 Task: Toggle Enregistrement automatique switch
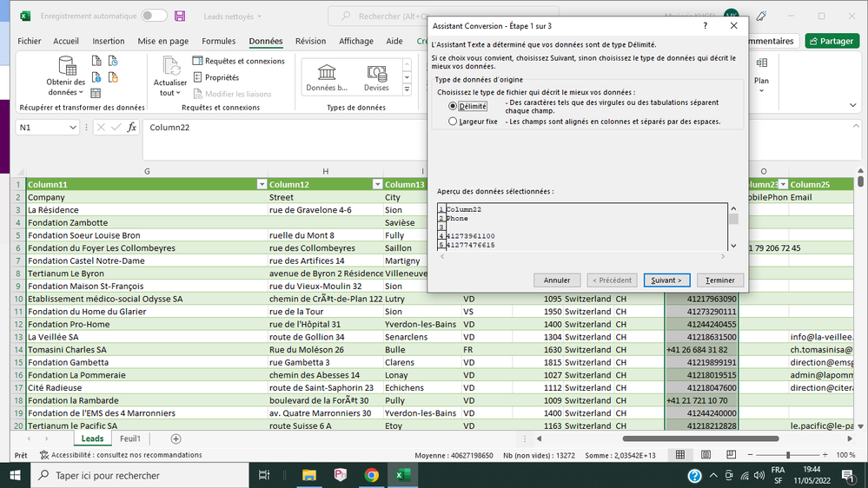(154, 16)
